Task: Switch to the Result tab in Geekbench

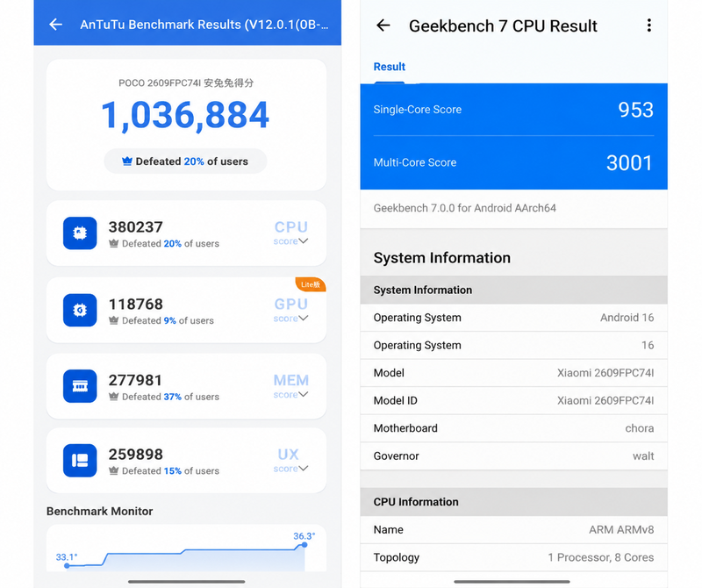Action: coord(389,67)
